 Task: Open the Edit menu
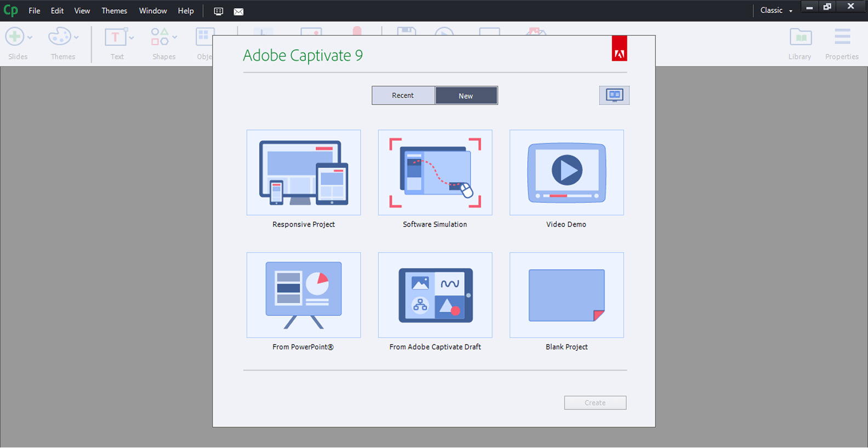click(57, 10)
